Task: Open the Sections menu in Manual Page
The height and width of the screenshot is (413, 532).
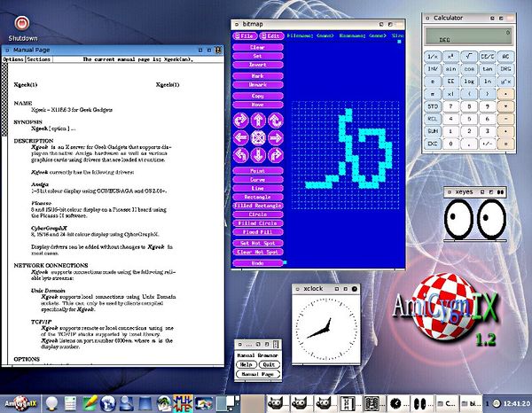Action: pos(38,59)
